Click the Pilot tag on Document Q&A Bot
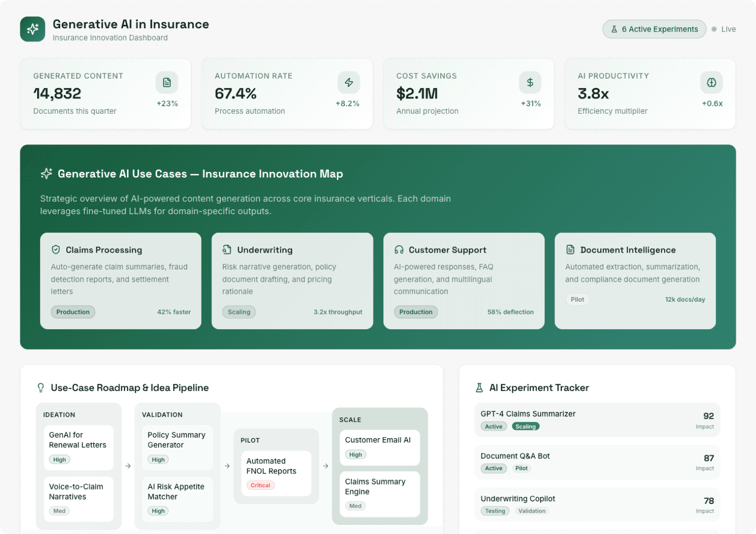The width and height of the screenshot is (756, 534). tap(521, 468)
